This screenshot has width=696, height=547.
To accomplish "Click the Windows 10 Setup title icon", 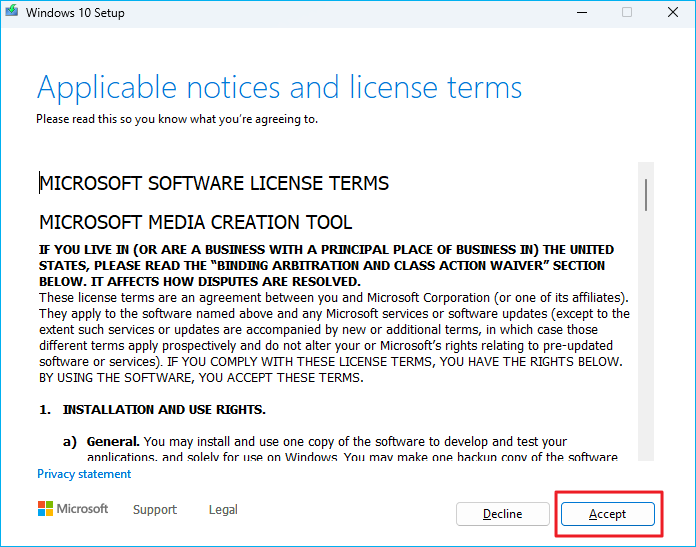I will (x=12, y=11).
